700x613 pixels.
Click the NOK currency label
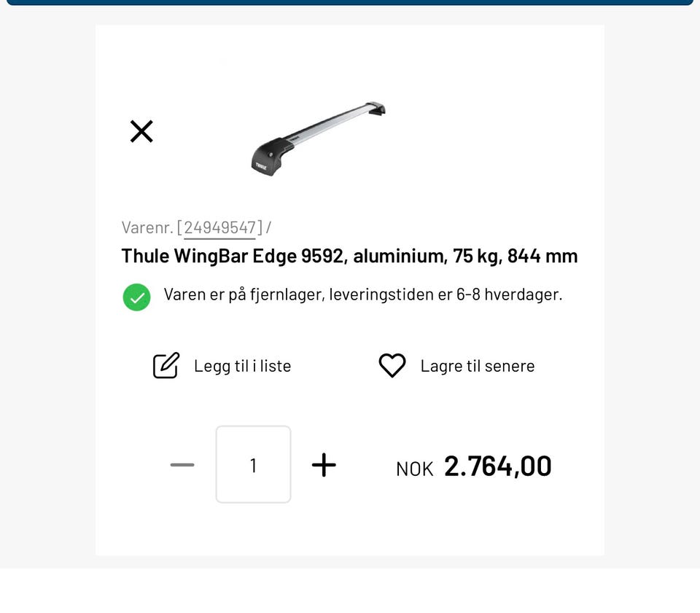(414, 469)
